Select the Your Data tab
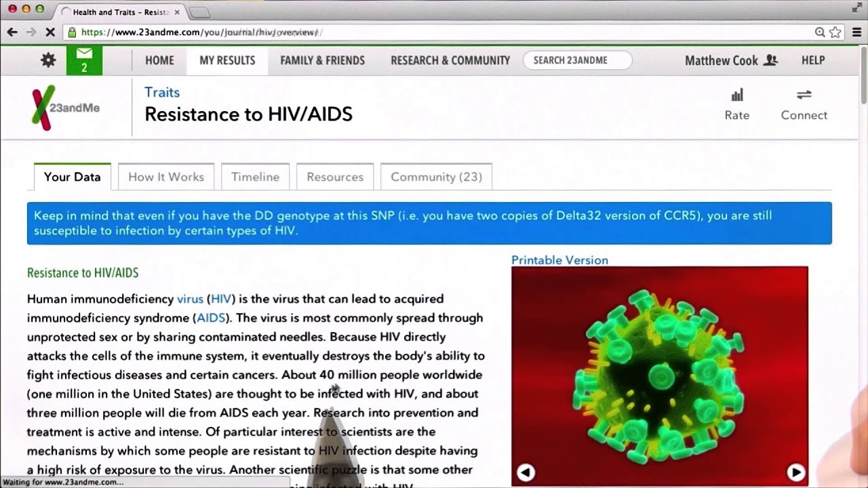868x488 pixels. pos(73,177)
